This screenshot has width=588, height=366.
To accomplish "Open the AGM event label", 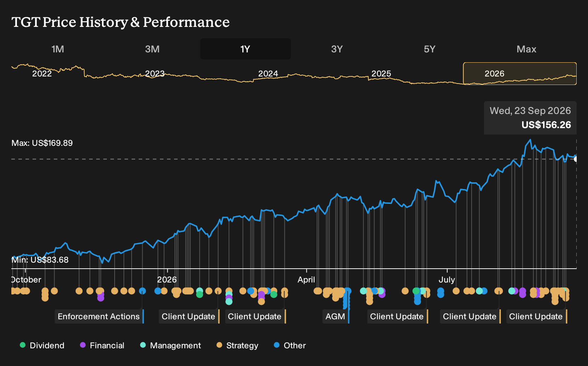I will 336,316.
